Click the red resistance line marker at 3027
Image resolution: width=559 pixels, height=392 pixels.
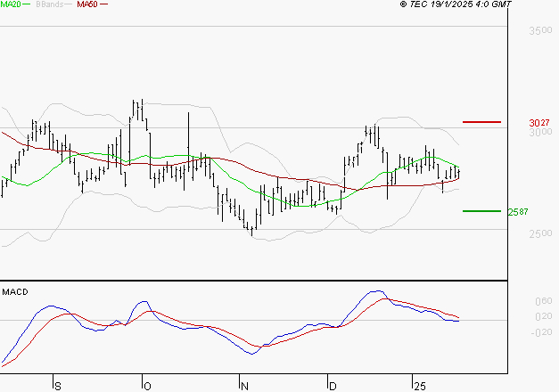click(x=482, y=121)
